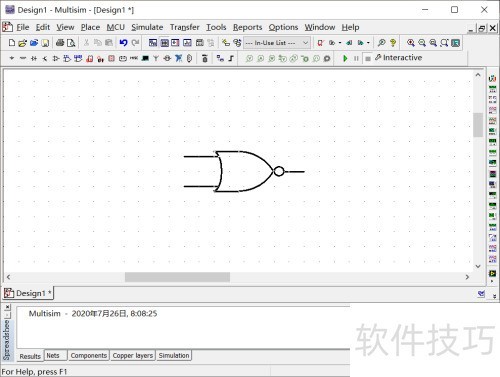The image size is (500, 377).
Task: Open print preview
Action: click(71, 43)
